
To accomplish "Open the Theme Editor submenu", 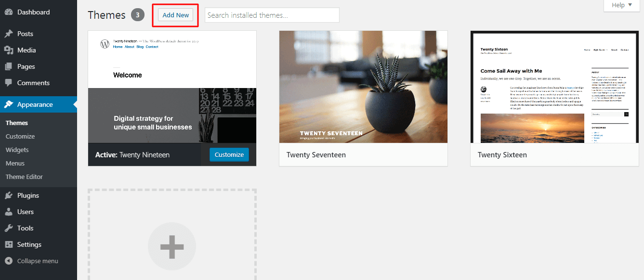I will 24,177.
